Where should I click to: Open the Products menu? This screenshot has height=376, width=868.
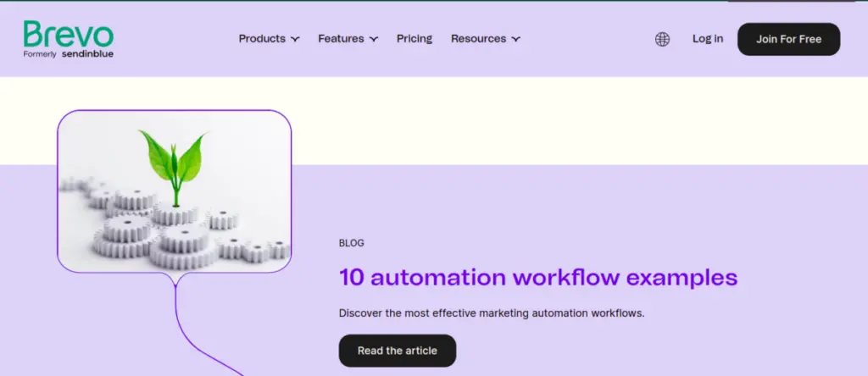(x=261, y=38)
